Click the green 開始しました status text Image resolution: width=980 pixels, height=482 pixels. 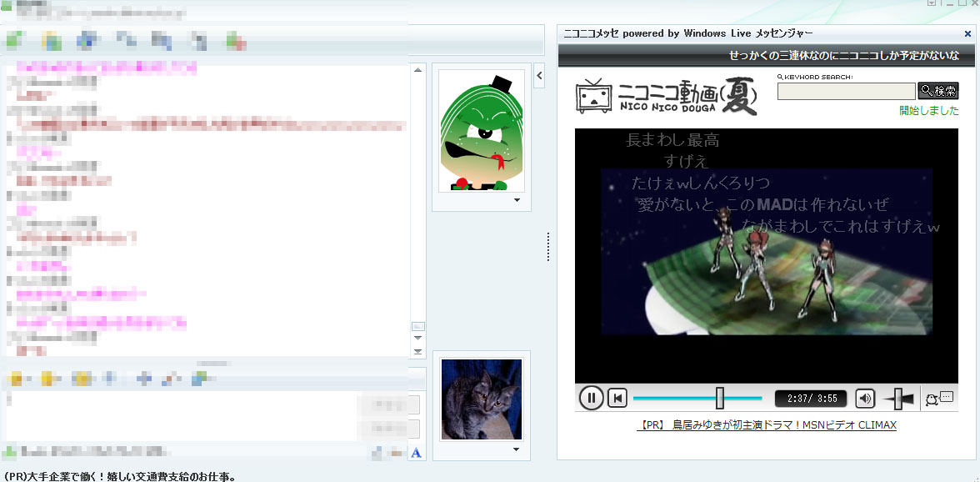click(x=928, y=111)
